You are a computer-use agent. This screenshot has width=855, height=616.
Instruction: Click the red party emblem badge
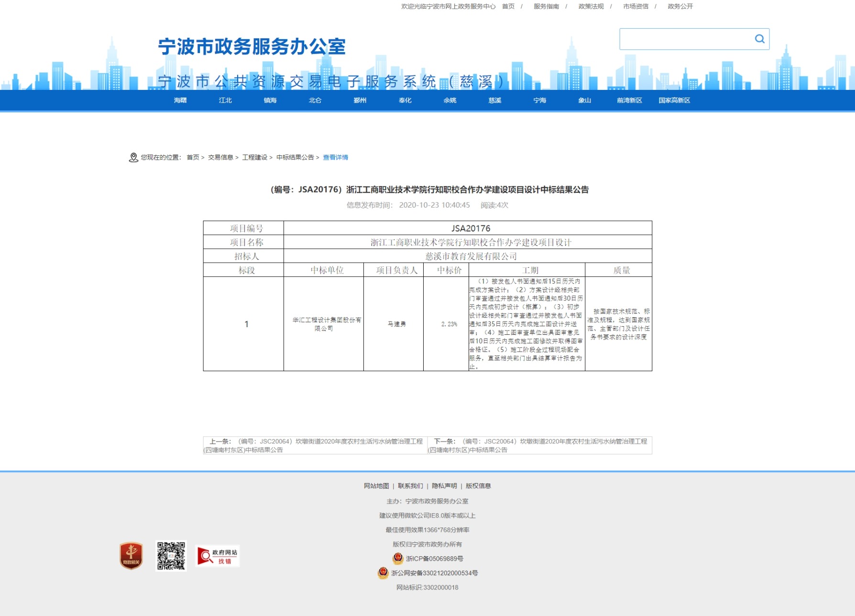pos(131,556)
